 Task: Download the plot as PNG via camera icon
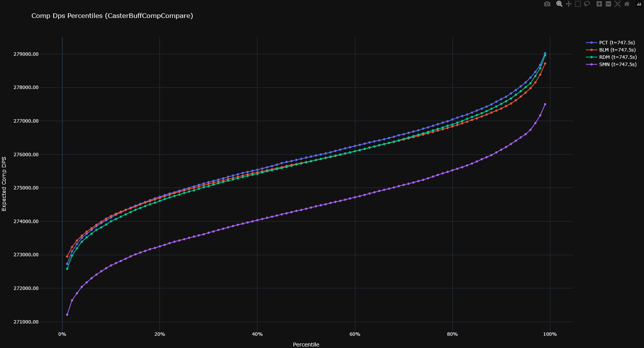point(547,4)
